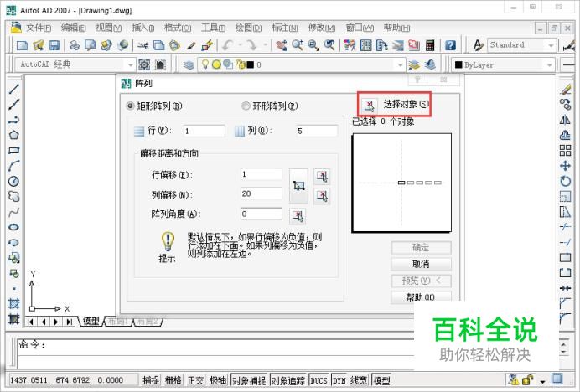Select the Arc draw tool
This screenshot has width=580, height=392.
(x=13, y=166)
